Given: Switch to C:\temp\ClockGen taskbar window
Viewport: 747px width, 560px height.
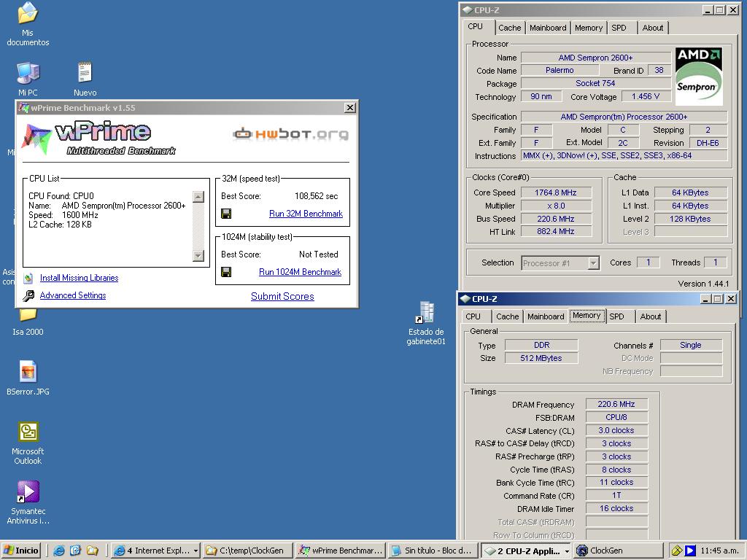Looking at the screenshot, I should (247, 551).
